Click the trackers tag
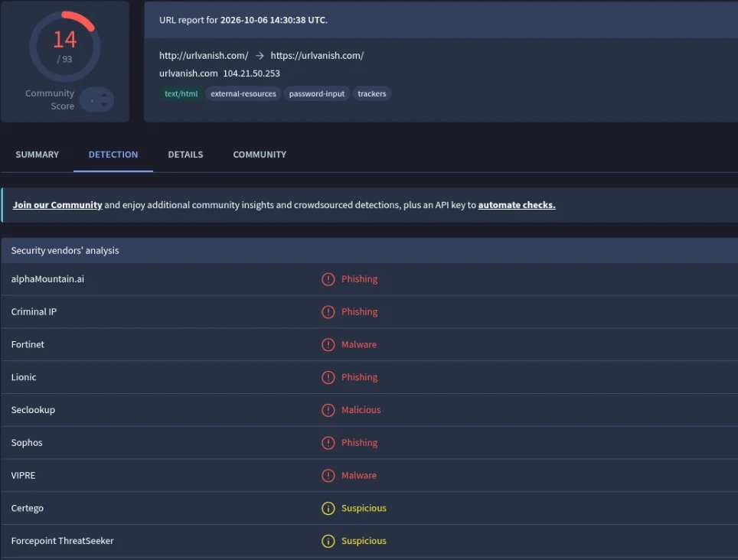Screen dimensions: 738x560 click(372, 93)
